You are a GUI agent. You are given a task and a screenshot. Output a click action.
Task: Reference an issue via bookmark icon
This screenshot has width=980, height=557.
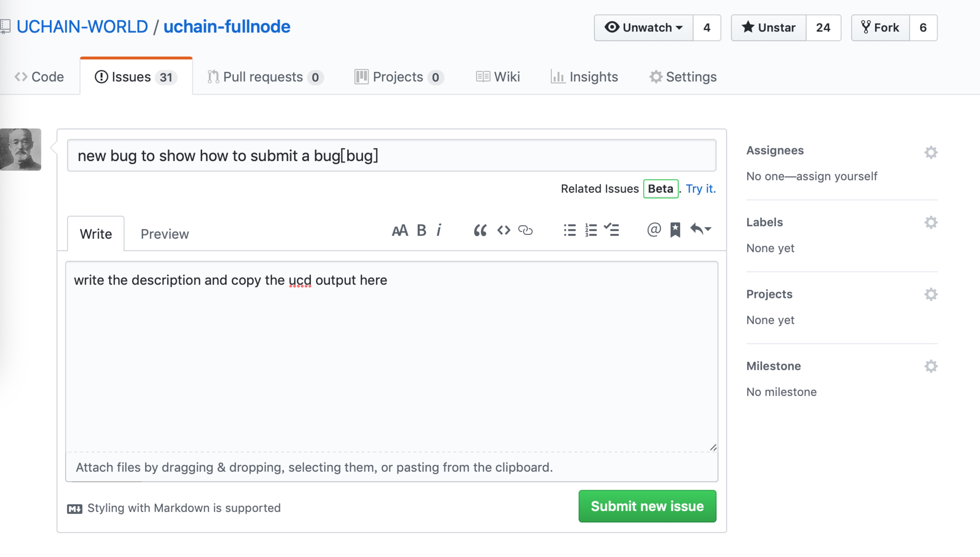pyautogui.click(x=675, y=230)
